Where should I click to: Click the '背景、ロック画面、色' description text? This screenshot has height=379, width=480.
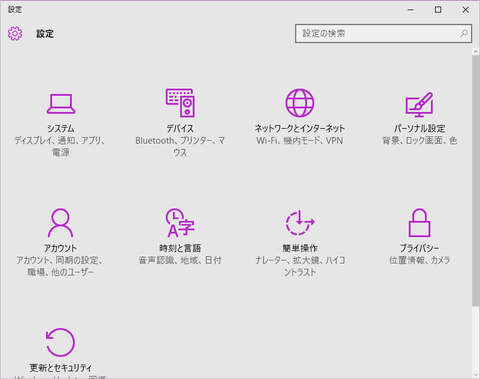[419, 141]
